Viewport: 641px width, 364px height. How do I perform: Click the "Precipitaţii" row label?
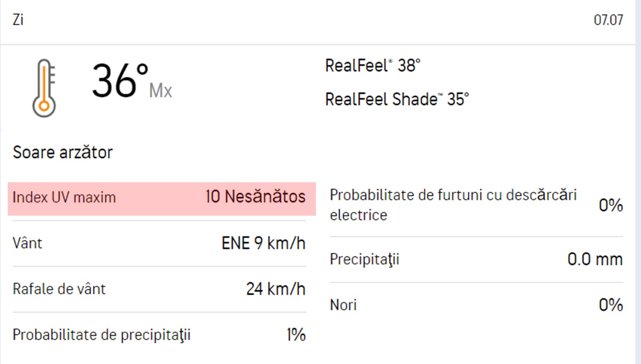[364, 260]
